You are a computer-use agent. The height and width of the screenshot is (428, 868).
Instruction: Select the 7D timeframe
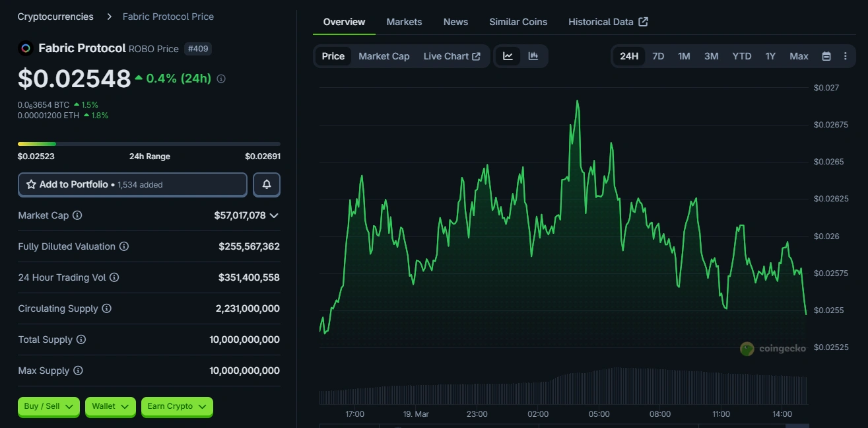657,56
